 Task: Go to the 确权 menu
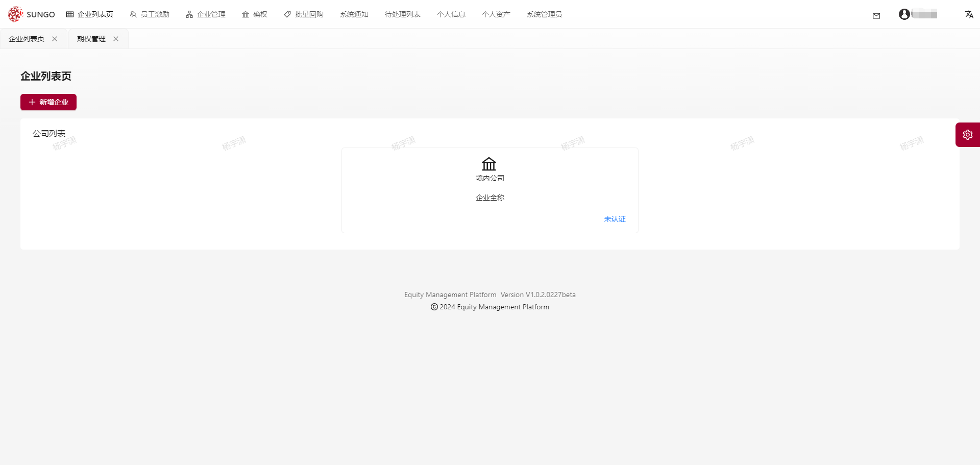click(x=255, y=14)
